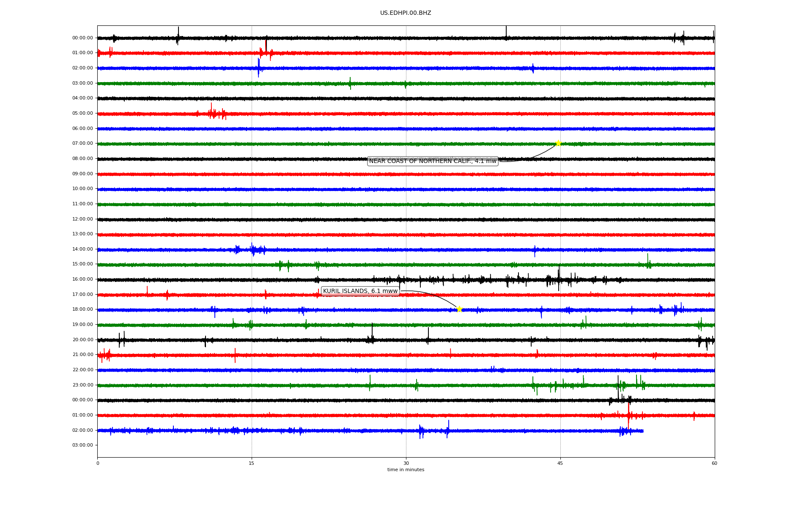Click the blue spike near minute 16 on first 02:00:00 trace

[259, 68]
